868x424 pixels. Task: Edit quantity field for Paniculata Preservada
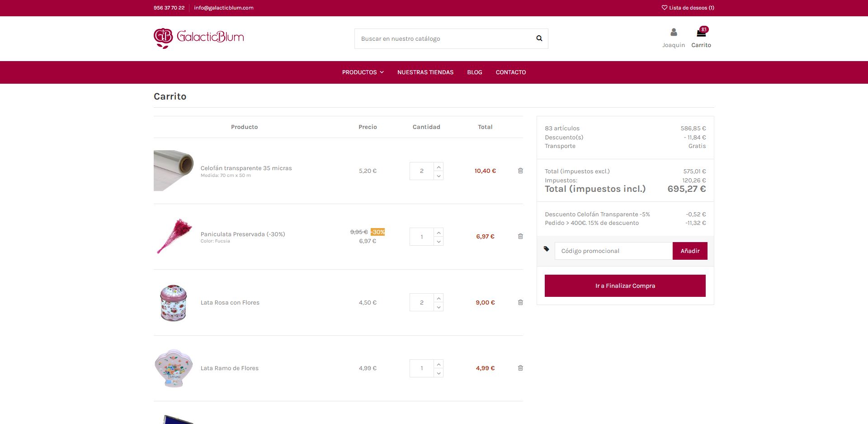pos(422,237)
